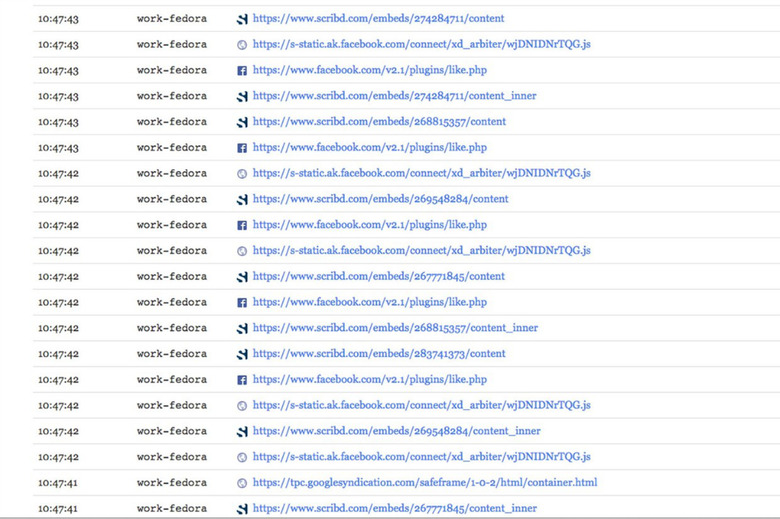The width and height of the screenshot is (780, 519).
Task: Click globe favicon of the 10:47:43 xd_arbiter row
Action: pos(242,45)
